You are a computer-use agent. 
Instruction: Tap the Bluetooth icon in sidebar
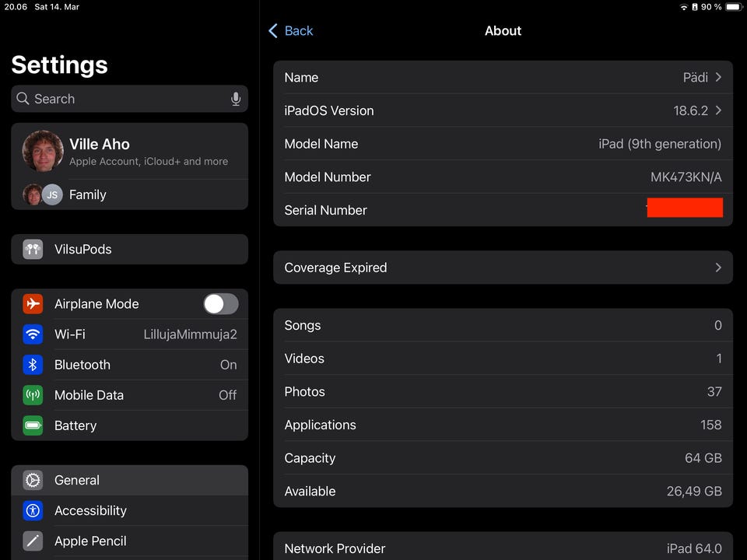click(33, 365)
